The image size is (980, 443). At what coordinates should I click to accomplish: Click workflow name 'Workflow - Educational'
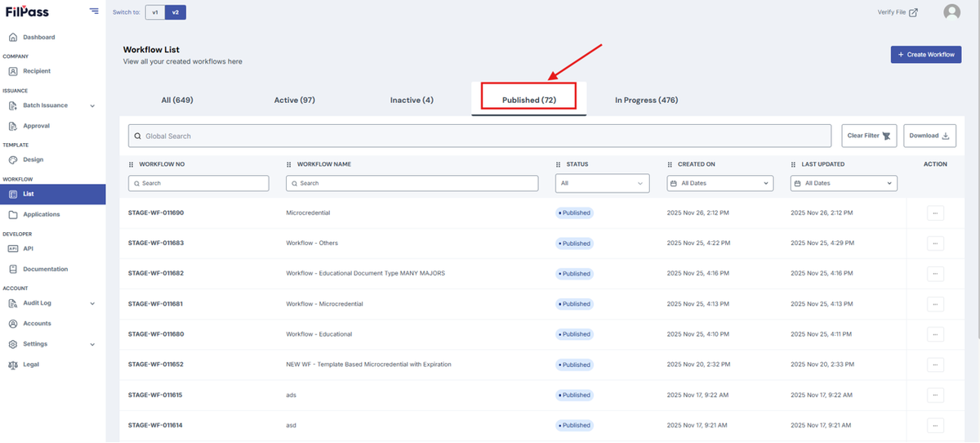(319, 334)
